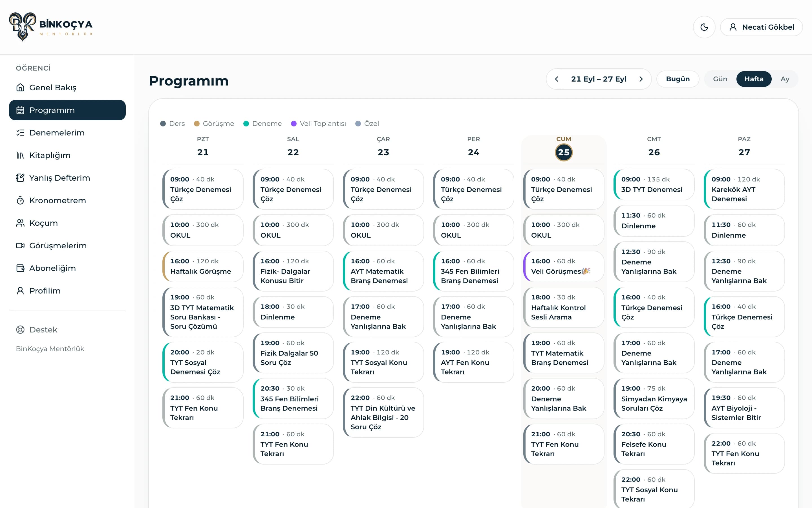
Task: Go to previous week with left chevron
Action: (557, 79)
